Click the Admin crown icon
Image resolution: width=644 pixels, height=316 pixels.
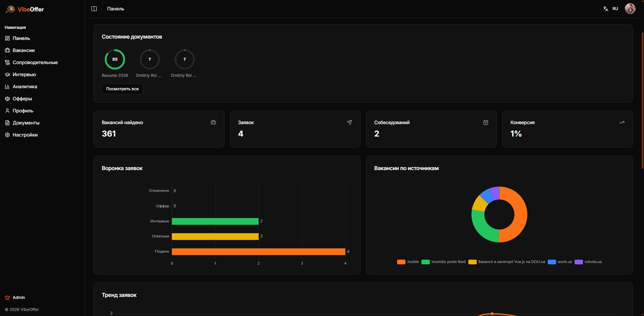tap(7, 298)
